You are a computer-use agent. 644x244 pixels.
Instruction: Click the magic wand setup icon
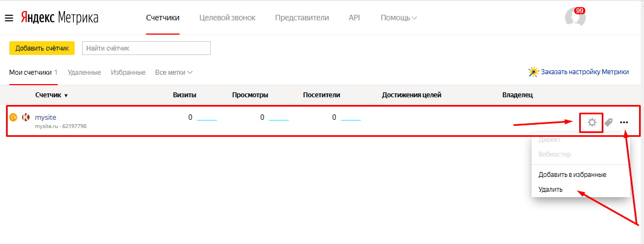pos(533,72)
